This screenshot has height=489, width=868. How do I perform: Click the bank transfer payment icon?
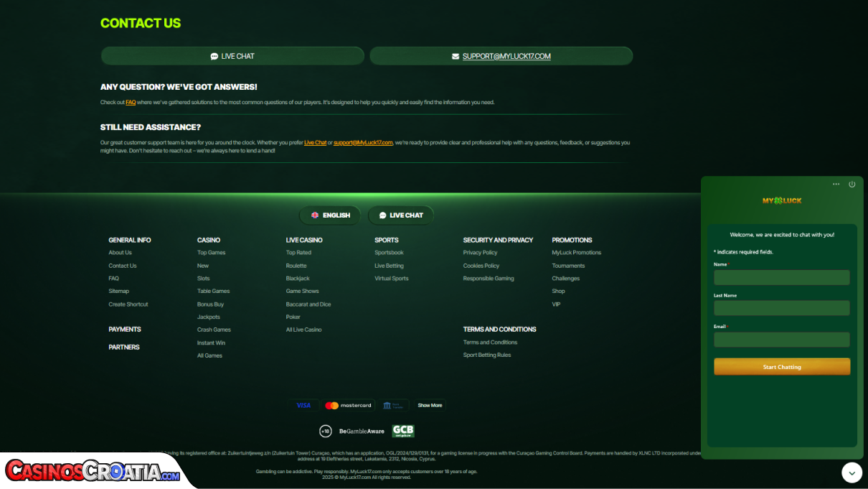point(394,406)
